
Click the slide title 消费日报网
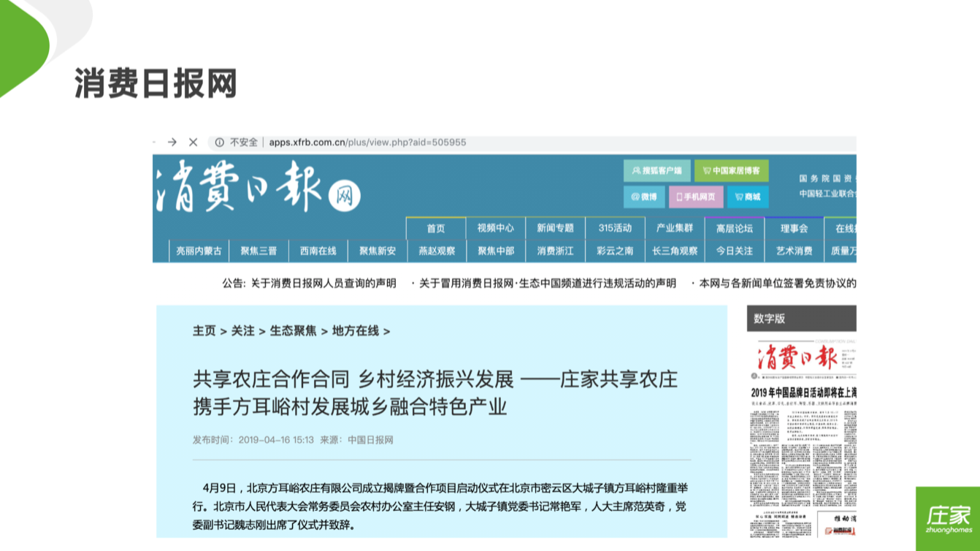[x=156, y=85]
